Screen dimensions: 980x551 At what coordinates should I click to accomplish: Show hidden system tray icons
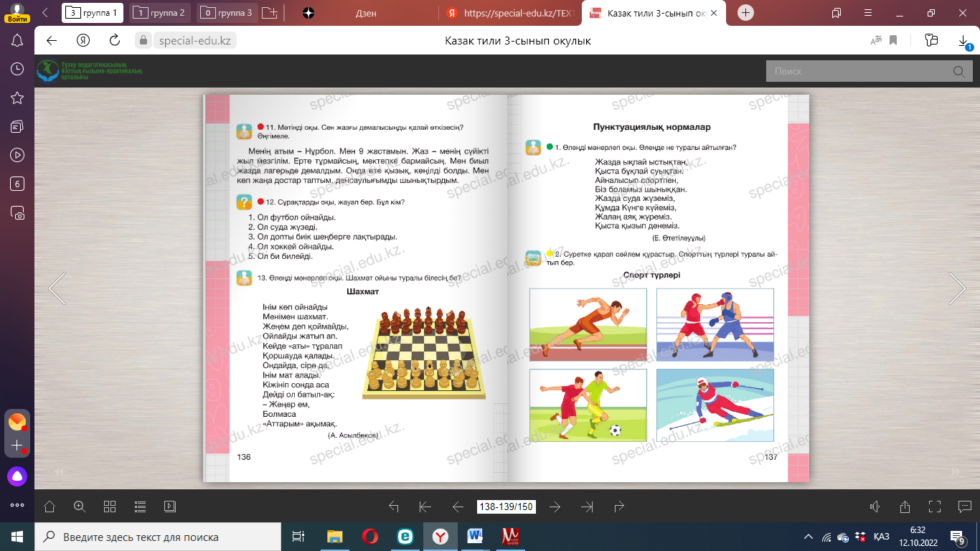click(x=809, y=537)
